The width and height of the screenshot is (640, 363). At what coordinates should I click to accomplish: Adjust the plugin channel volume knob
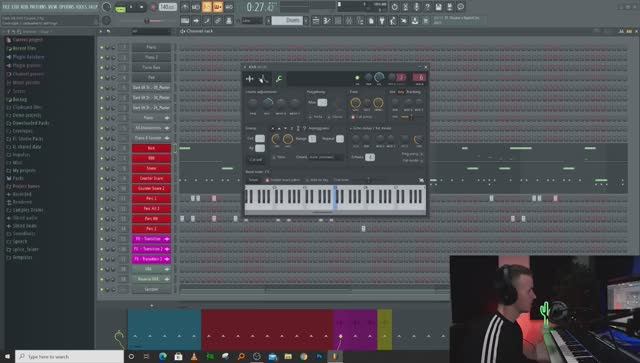(379, 77)
